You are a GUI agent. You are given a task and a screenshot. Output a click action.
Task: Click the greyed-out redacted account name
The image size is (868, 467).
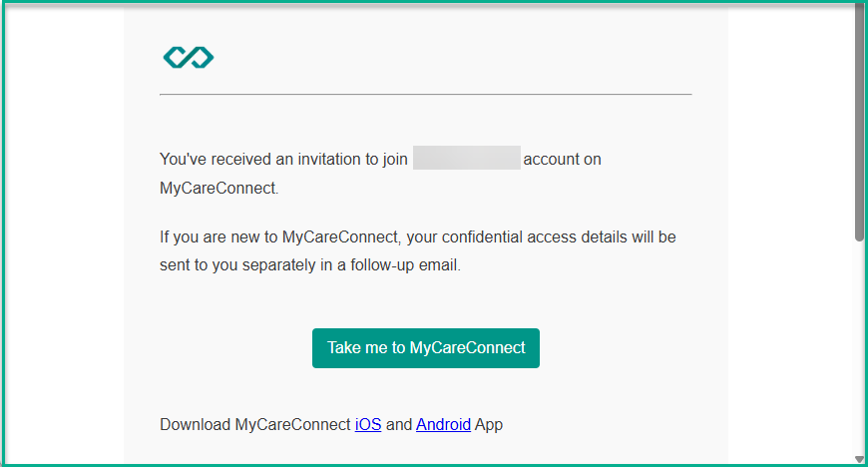pos(467,158)
